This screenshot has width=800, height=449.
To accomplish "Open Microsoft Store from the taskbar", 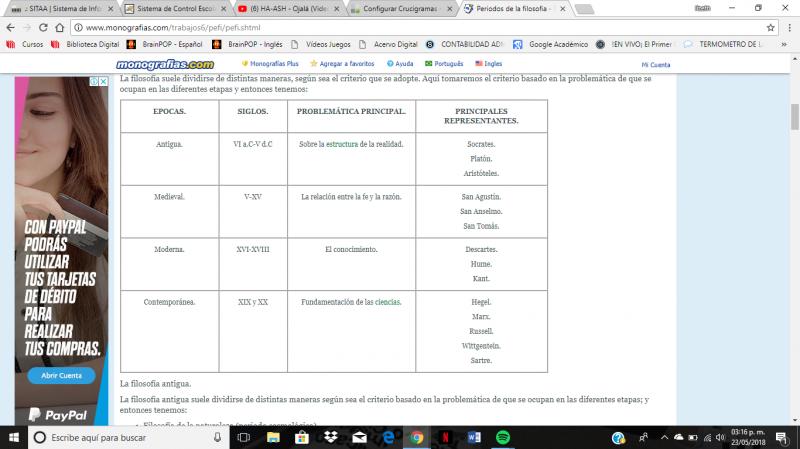I will click(302, 438).
